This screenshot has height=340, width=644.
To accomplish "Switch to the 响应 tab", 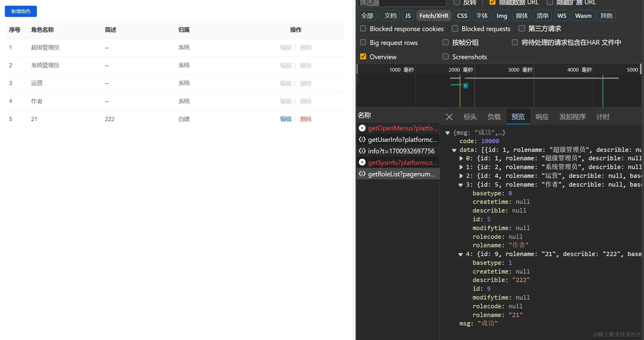I will click(x=542, y=117).
